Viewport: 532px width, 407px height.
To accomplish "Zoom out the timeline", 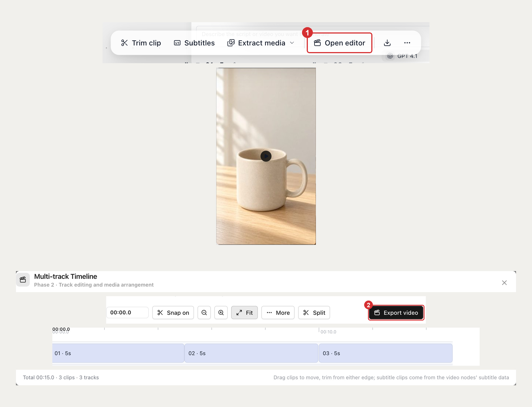I will pos(204,313).
